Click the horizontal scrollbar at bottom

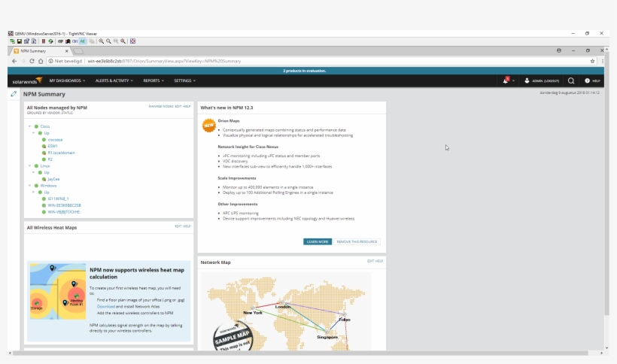[x=300, y=353]
